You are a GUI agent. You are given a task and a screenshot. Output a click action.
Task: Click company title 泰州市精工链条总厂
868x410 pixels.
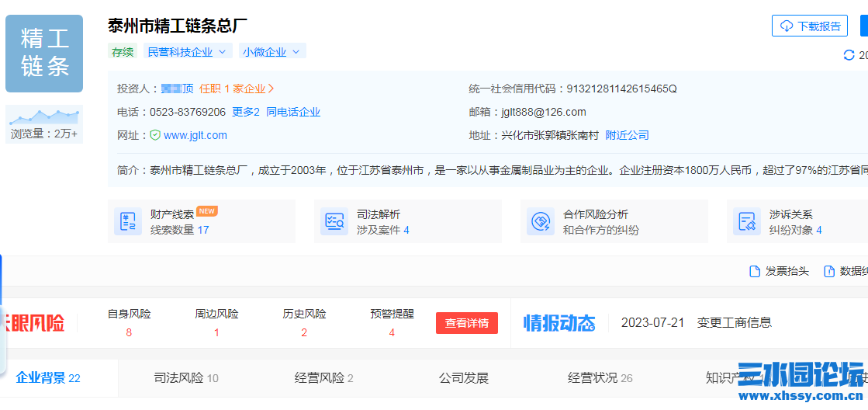pos(178,26)
